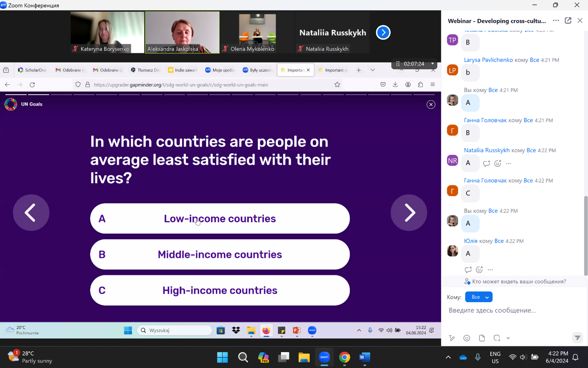Image resolution: width=588 pixels, height=368 pixels.
Task: Click the pop-out chat window icon
Action: (568, 21)
